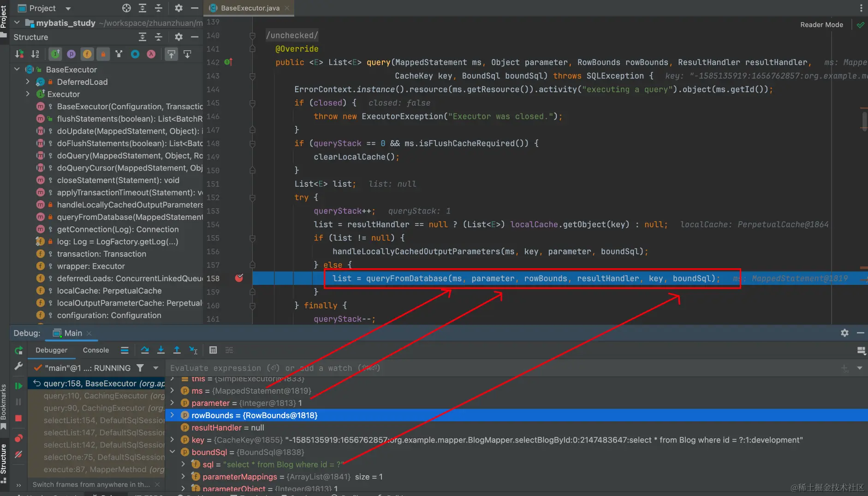Click Resume Program button
The image size is (868, 496).
click(18, 386)
